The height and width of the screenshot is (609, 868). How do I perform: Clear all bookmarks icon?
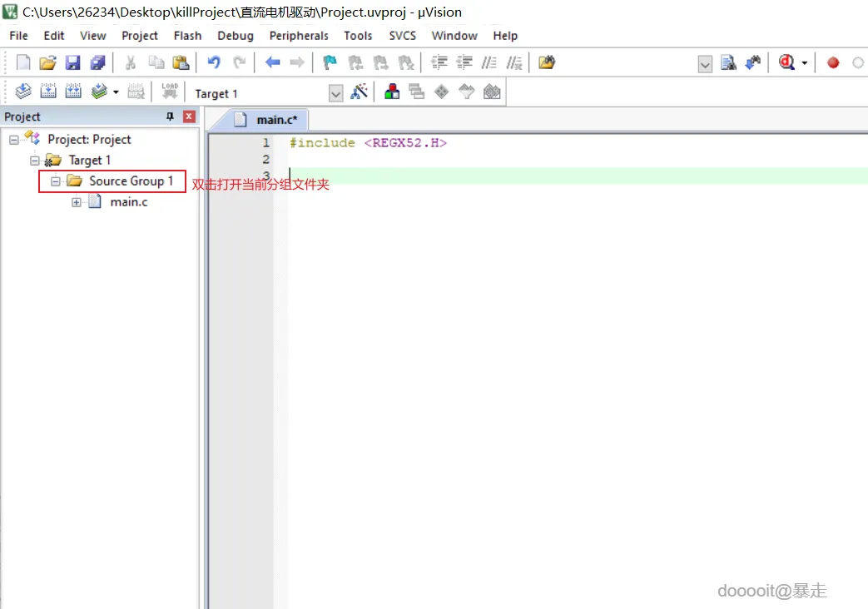point(406,62)
